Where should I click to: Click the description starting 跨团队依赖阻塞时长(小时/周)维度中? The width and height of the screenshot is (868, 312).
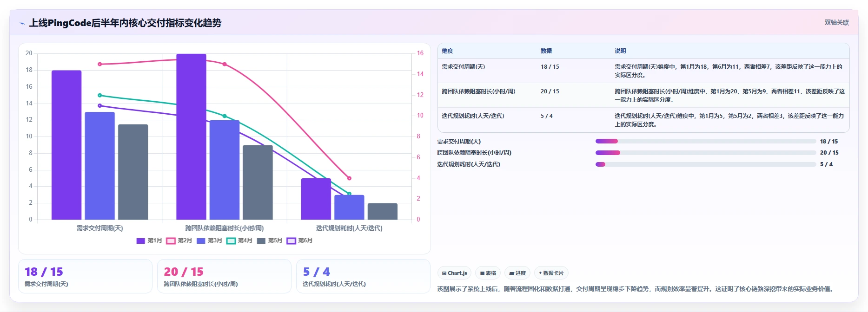pyautogui.click(x=730, y=96)
